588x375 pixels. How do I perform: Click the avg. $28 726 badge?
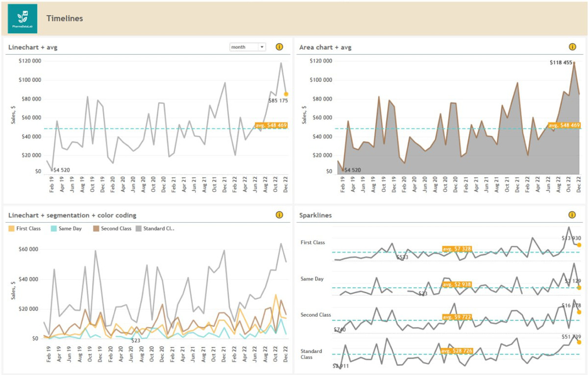458,351
